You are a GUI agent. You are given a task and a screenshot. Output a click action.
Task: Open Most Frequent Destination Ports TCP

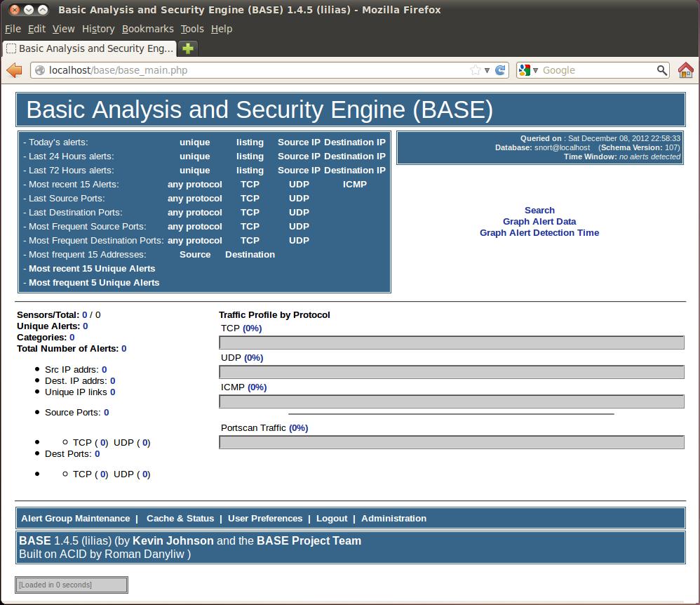coord(250,241)
